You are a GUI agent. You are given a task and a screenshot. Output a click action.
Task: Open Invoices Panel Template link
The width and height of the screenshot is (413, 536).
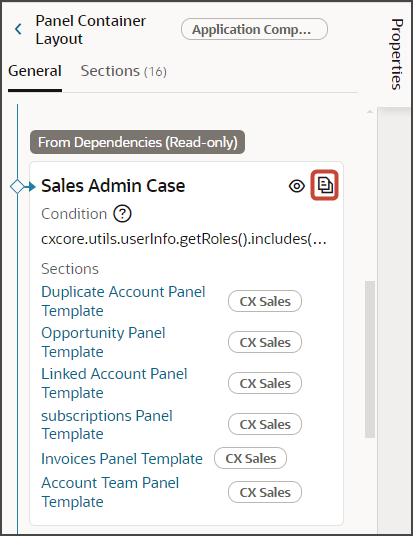[x=122, y=458]
